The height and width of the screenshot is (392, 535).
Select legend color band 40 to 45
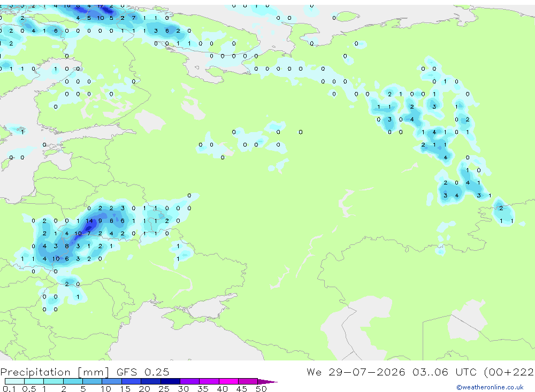[228, 381]
